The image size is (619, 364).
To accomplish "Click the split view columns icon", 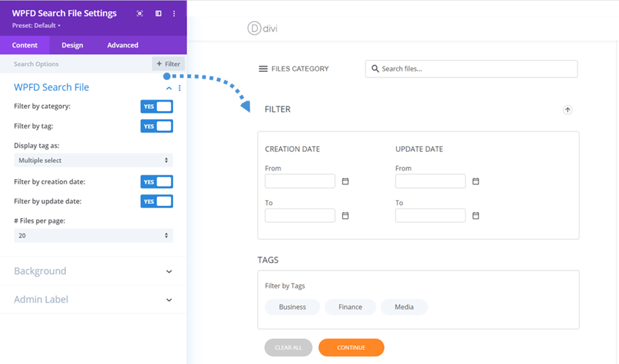I will tap(158, 13).
